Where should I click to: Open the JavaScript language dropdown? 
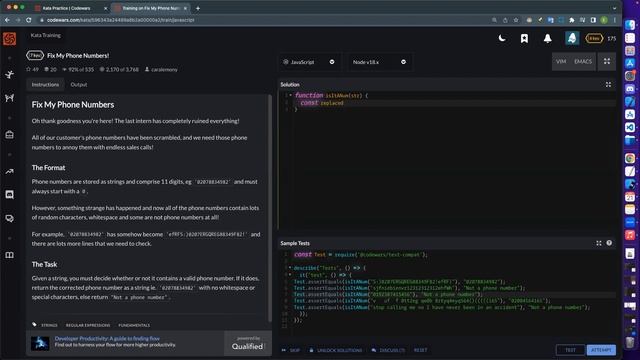tap(309, 62)
